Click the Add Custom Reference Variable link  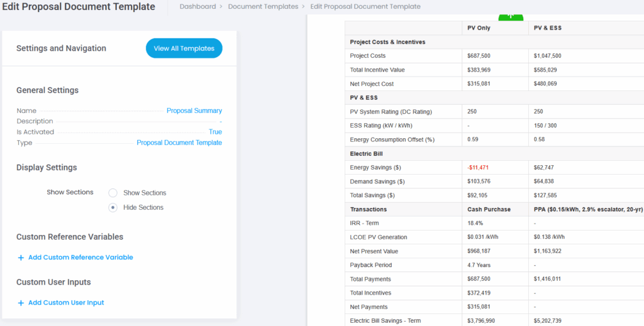(80, 258)
